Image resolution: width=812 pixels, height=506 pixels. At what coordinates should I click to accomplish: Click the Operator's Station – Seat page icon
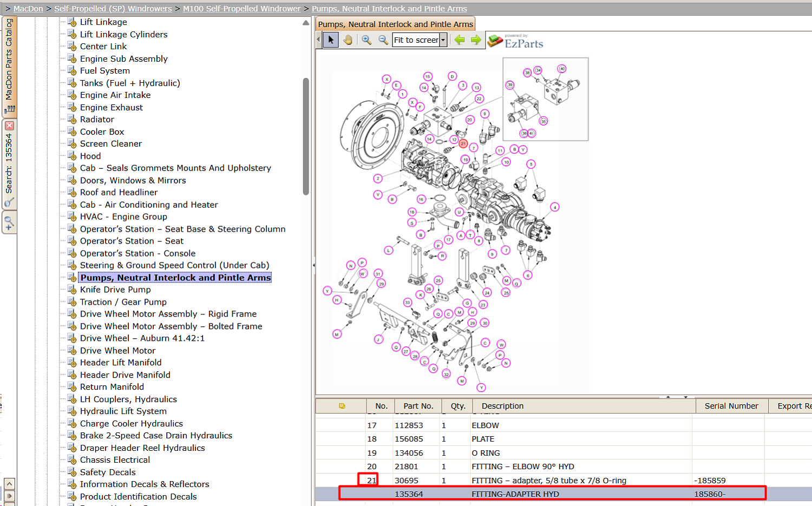(x=71, y=241)
